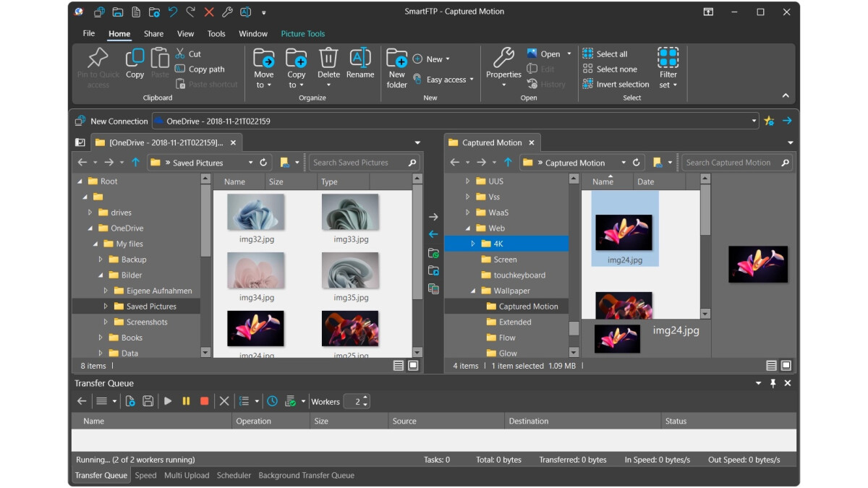Click the Copy icon in Clipboard group

tap(135, 58)
